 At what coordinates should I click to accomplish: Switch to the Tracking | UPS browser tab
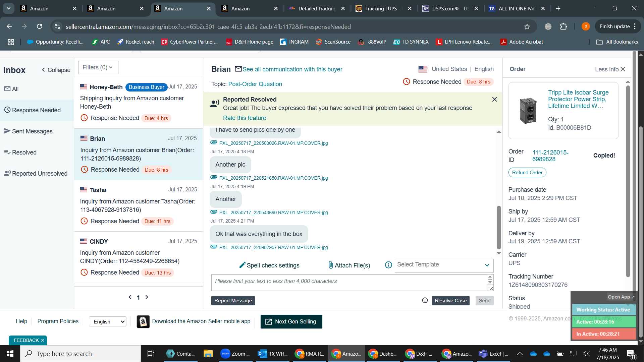coord(383,8)
